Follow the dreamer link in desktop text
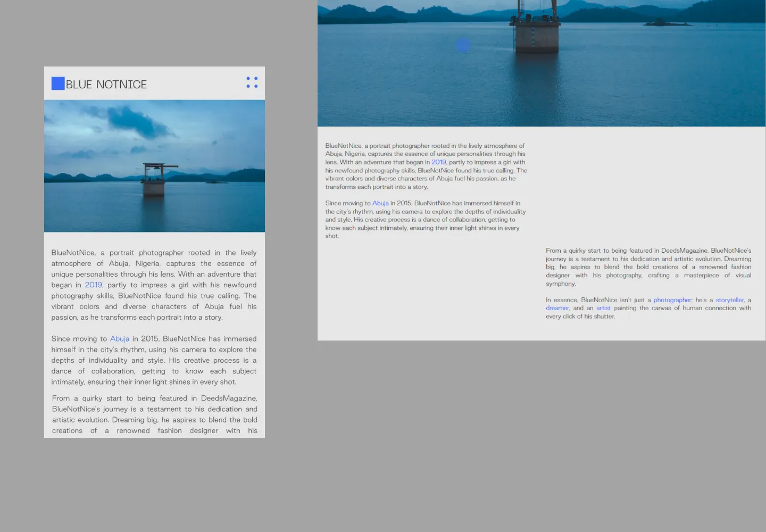Image resolution: width=766 pixels, height=532 pixels. coord(557,308)
